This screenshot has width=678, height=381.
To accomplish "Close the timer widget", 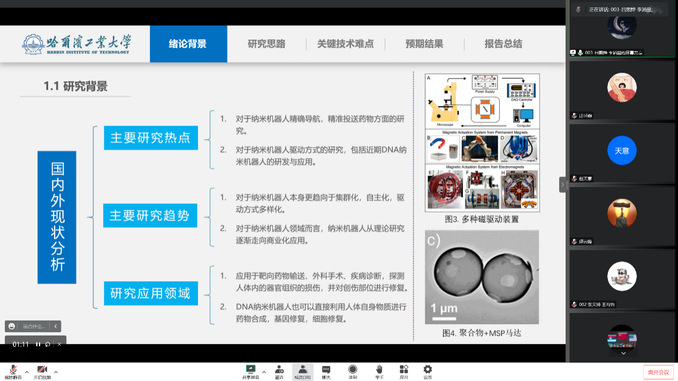I will [59, 344].
